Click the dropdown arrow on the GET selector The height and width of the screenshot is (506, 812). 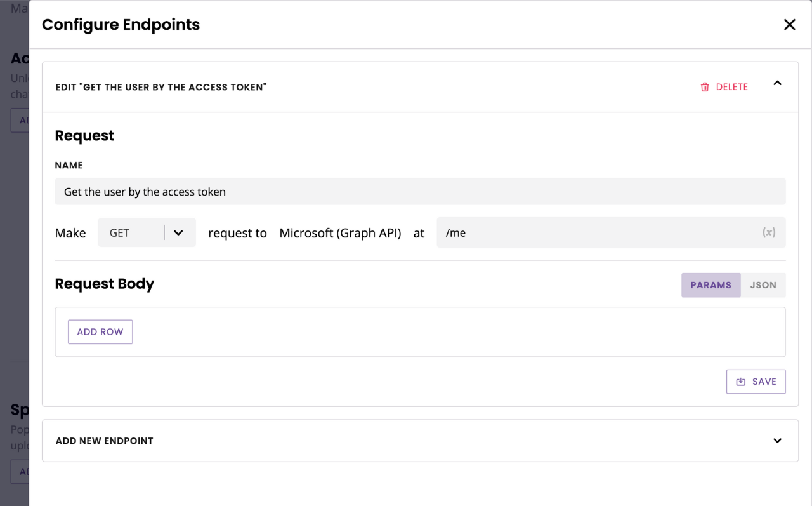(178, 232)
